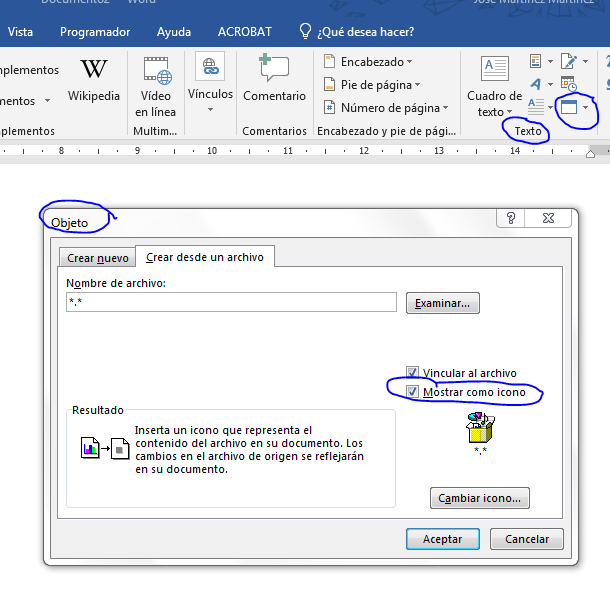This screenshot has width=610, height=602.
Task: Click the Examinar... button
Action: point(442,303)
